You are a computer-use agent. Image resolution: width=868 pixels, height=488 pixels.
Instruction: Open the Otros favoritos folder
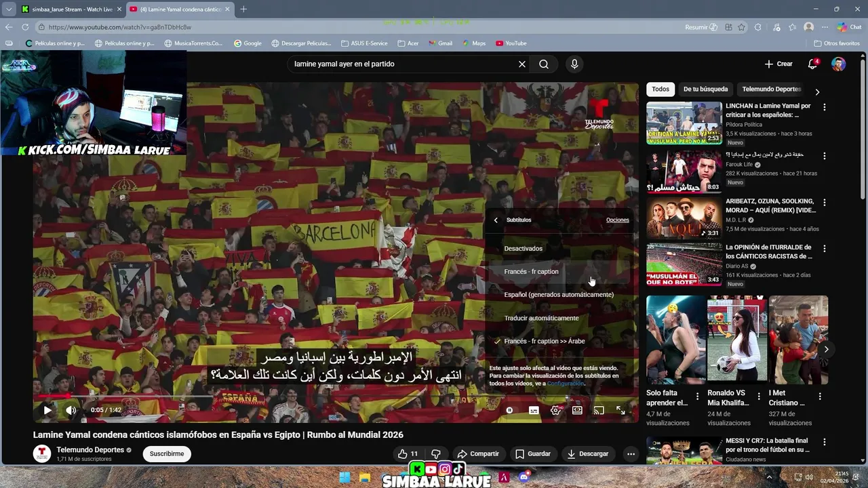tap(836, 43)
